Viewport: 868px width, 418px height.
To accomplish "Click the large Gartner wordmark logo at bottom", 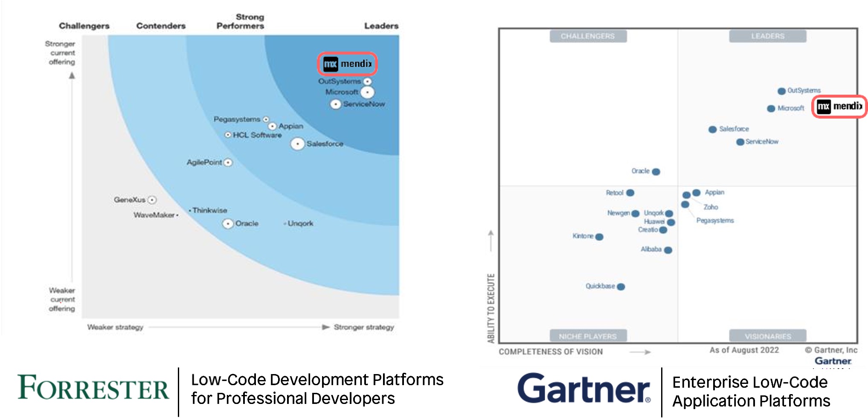I will [584, 389].
